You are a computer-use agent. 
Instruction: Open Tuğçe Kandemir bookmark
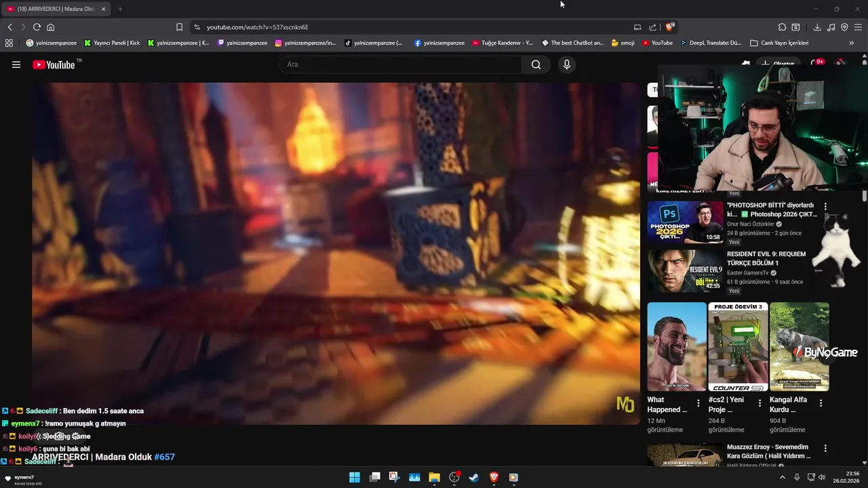coord(502,43)
